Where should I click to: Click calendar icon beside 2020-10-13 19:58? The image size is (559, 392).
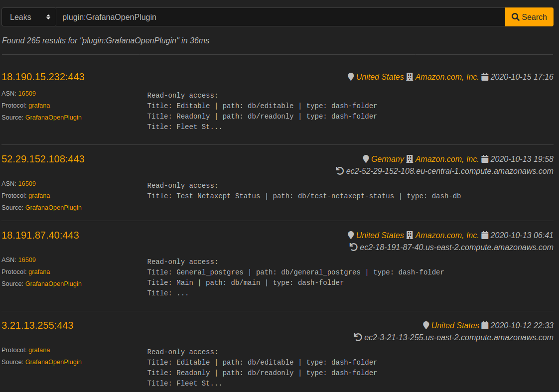pos(485,159)
